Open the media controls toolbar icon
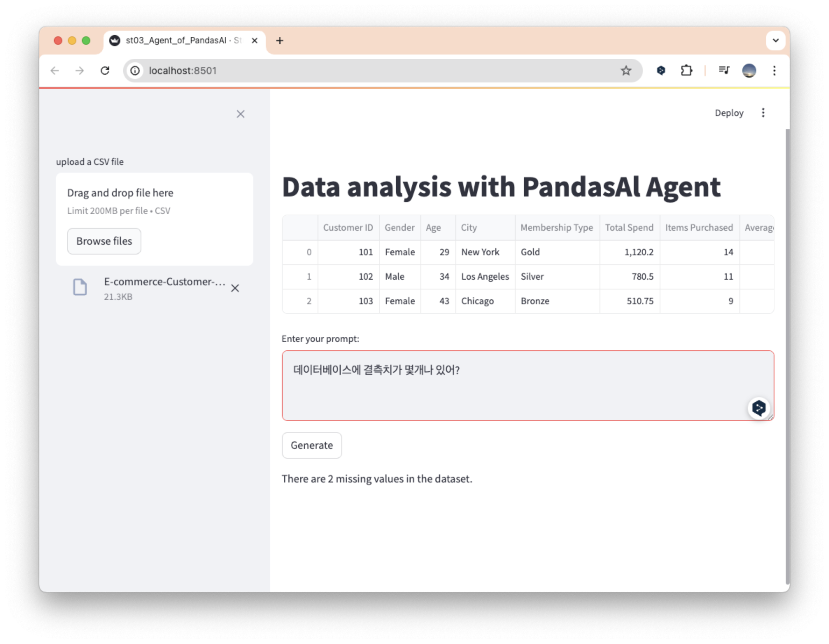This screenshot has width=829, height=644. click(x=723, y=70)
